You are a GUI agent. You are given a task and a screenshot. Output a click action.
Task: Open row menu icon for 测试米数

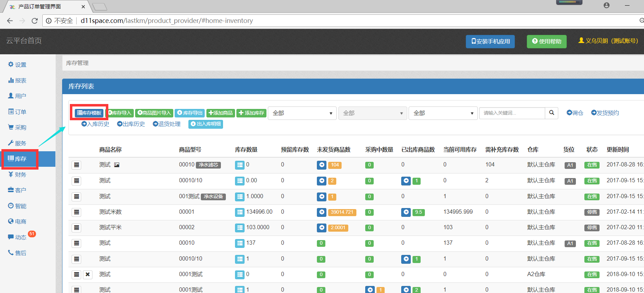pyautogui.click(x=77, y=212)
